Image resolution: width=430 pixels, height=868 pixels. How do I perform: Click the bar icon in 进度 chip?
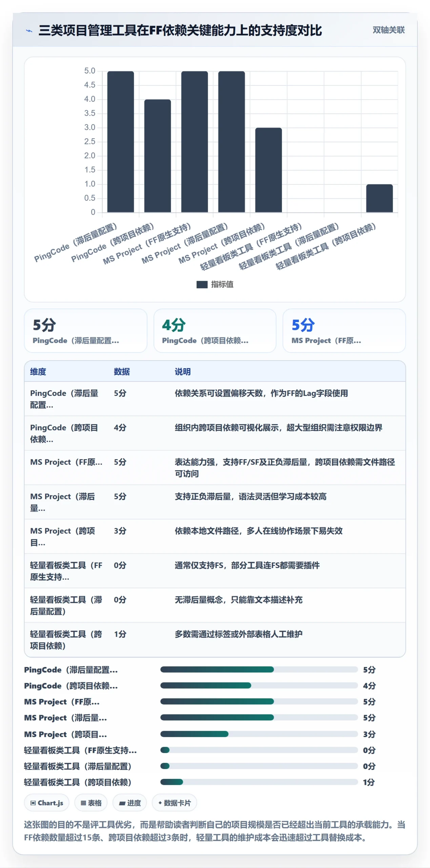(122, 803)
